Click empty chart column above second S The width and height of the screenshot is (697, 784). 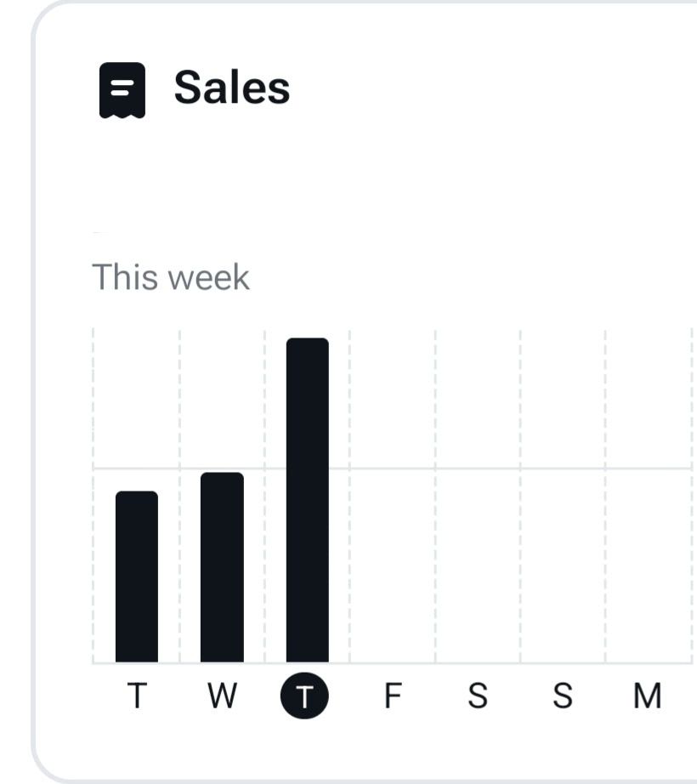[563, 496]
